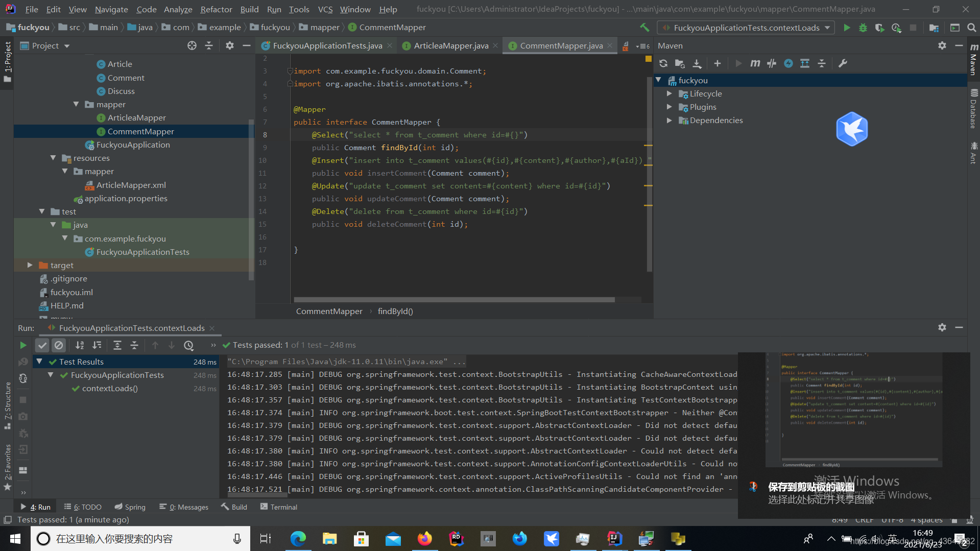980x551 pixels.
Task: Open Run panel settings gear
Action: [942, 327]
